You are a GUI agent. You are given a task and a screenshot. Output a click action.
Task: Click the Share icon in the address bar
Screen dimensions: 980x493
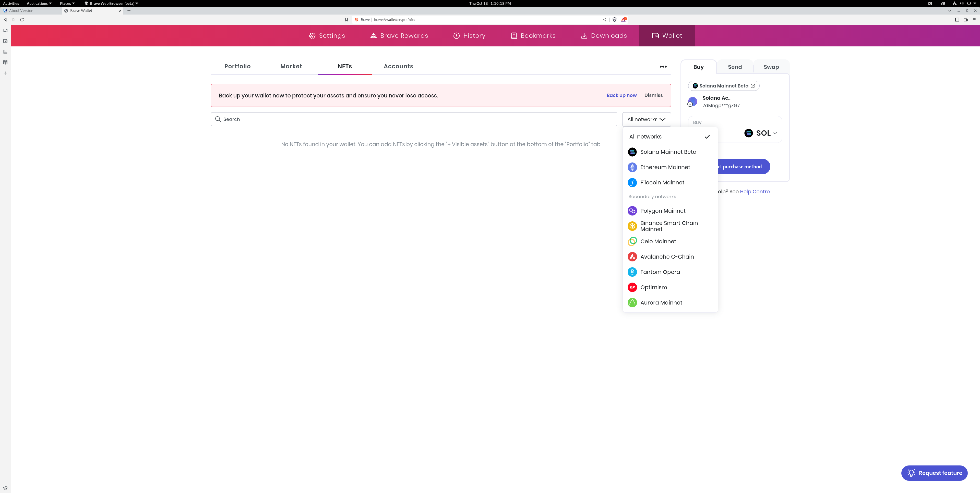604,19
